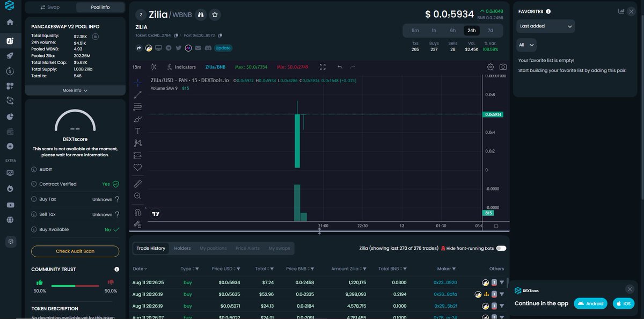Screen dimensions: 644x319
Task: Open the YouTube icon in sidebar
Action: tap(10, 205)
